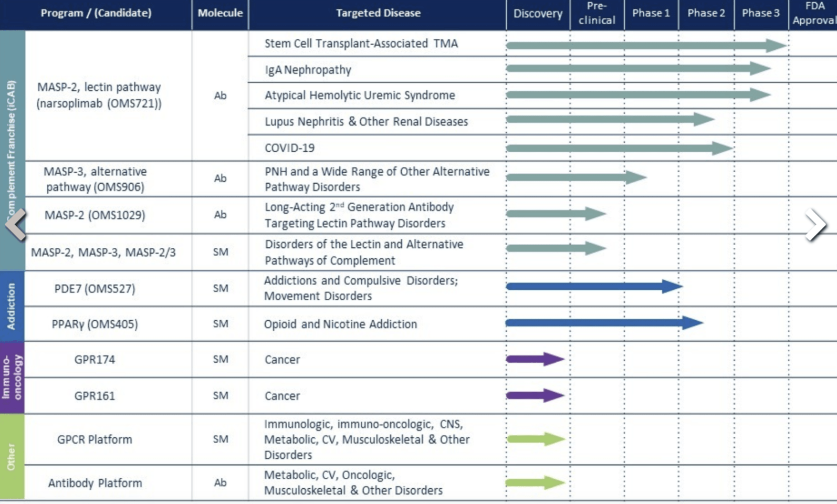Click 'SM' molecule cell for GPCR Platform
This screenshot has height=504, width=837.
pos(221,439)
